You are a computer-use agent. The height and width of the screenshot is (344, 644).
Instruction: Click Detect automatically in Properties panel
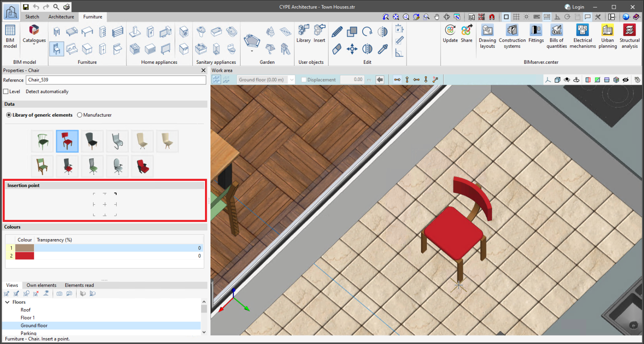pos(47,91)
